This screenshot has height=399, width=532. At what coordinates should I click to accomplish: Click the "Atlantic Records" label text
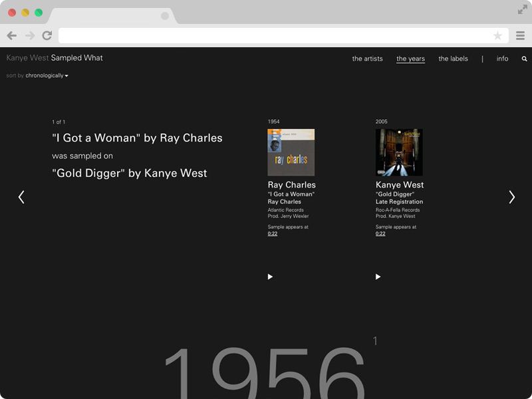pyautogui.click(x=286, y=210)
